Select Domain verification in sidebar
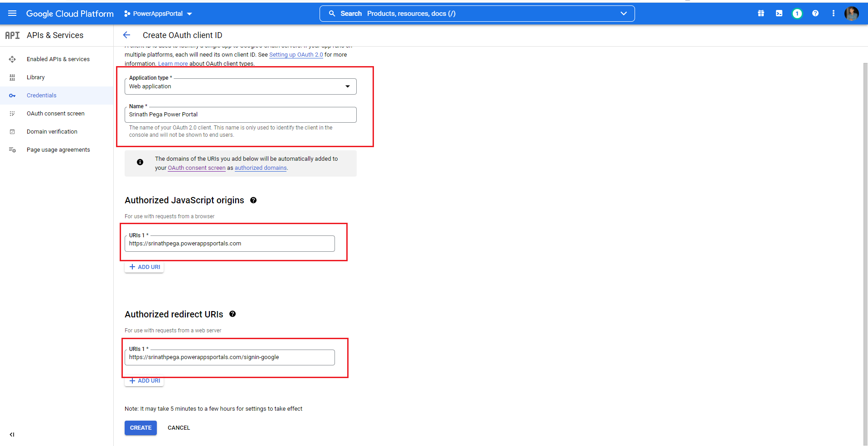This screenshot has height=446, width=868. [x=52, y=132]
